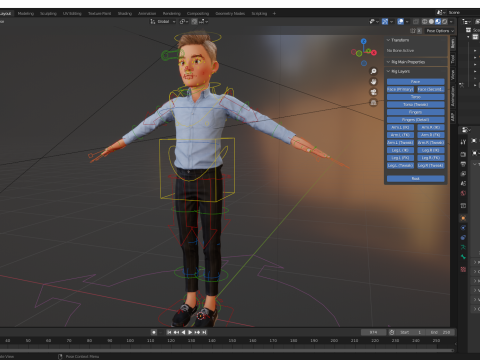Open Pose Options dropdown
The height and width of the screenshot is (360, 480).
(441, 31)
